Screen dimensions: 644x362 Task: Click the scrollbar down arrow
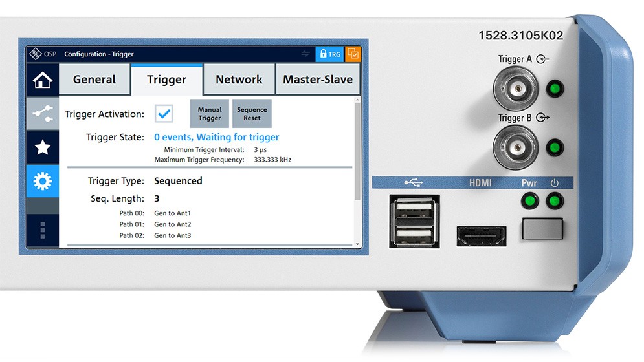pyautogui.click(x=357, y=244)
